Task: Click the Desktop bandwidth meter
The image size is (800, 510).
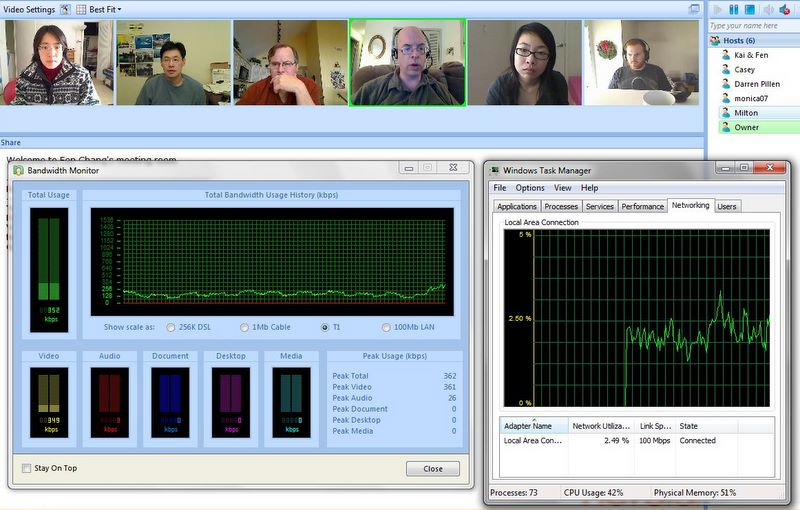Action: [231, 402]
